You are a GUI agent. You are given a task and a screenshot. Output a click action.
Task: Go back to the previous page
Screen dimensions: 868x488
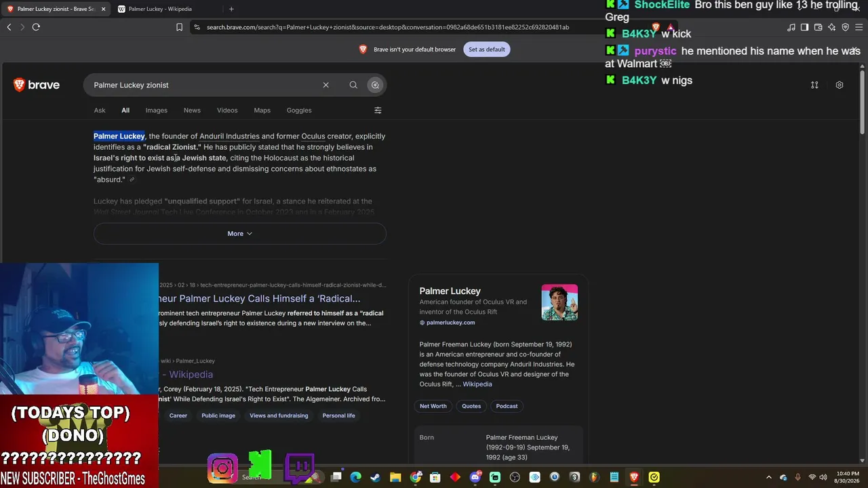point(9,27)
